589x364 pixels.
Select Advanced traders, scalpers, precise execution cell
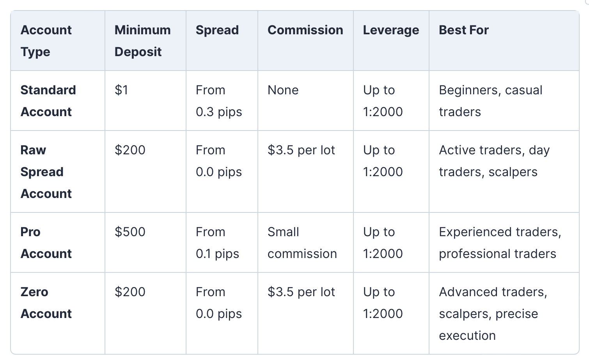coord(493,313)
